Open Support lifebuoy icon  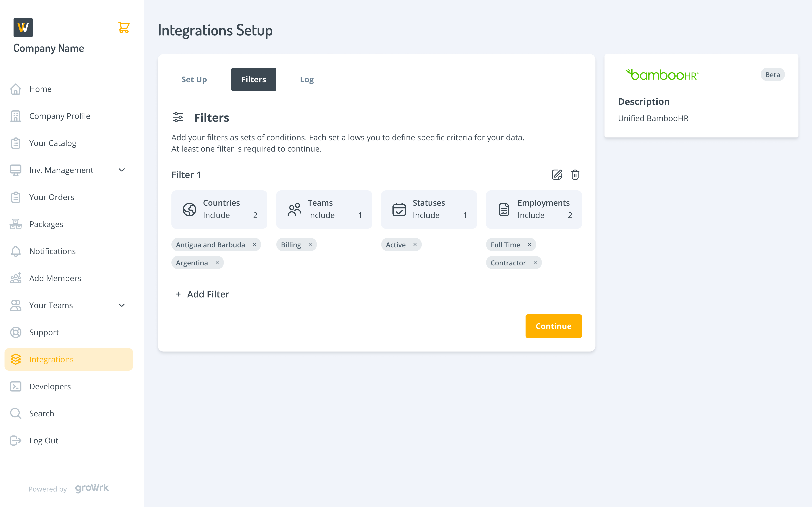click(x=16, y=332)
